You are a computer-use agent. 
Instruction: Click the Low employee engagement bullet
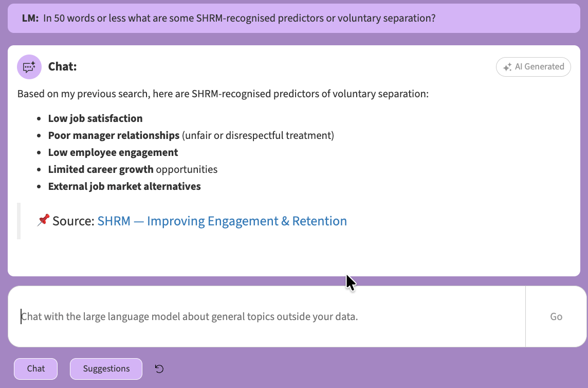coord(113,152)
